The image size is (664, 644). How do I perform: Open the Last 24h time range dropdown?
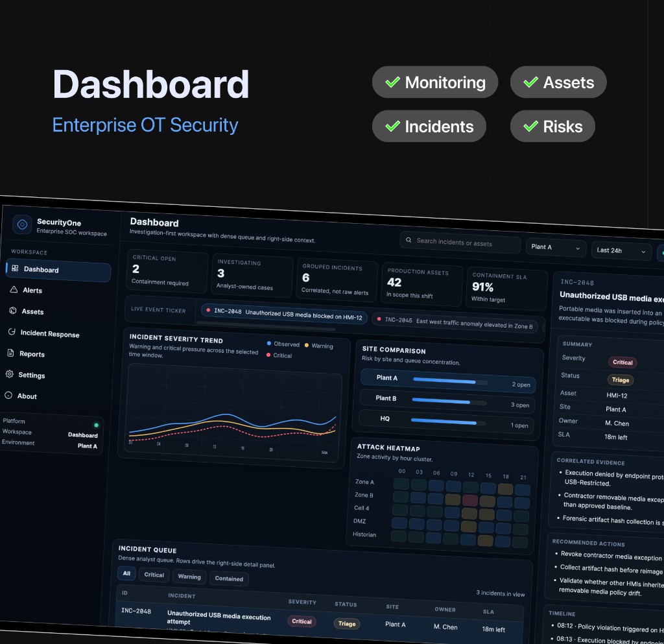(x=621, y=251)
